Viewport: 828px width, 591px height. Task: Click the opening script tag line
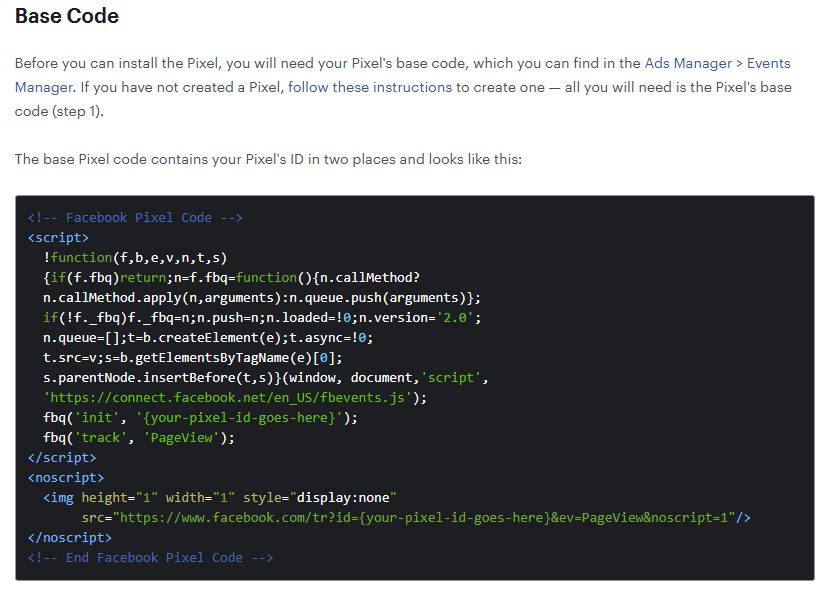(x=58, y=237)
